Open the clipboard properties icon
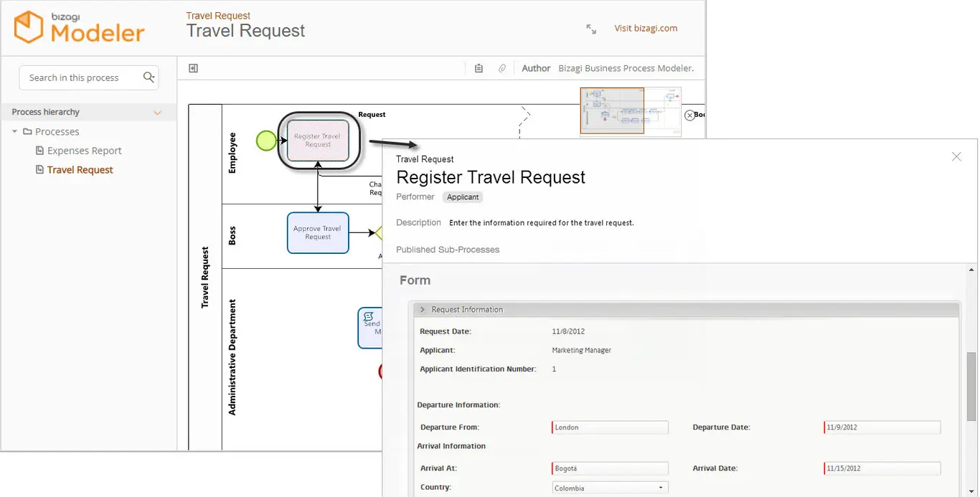This screenshot has height=497, width=980. point(479,68)
